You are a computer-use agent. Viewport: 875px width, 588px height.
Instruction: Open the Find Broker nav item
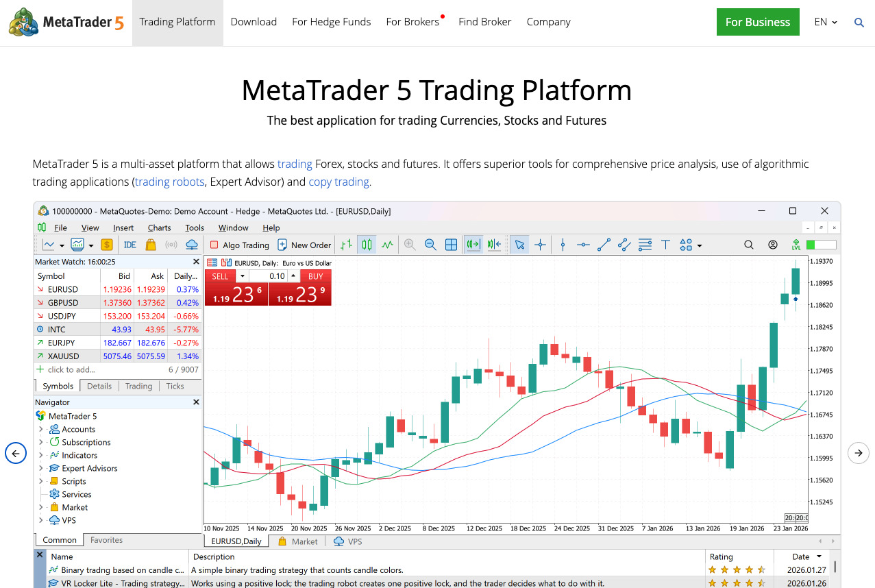[485, 22]
